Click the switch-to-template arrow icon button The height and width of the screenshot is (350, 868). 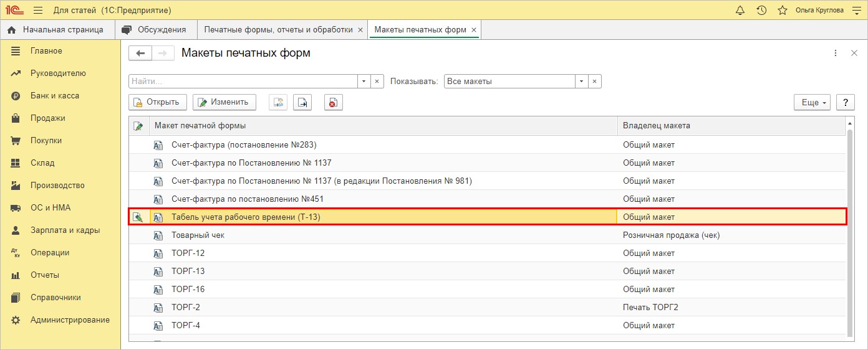click(x=302, y=102)
